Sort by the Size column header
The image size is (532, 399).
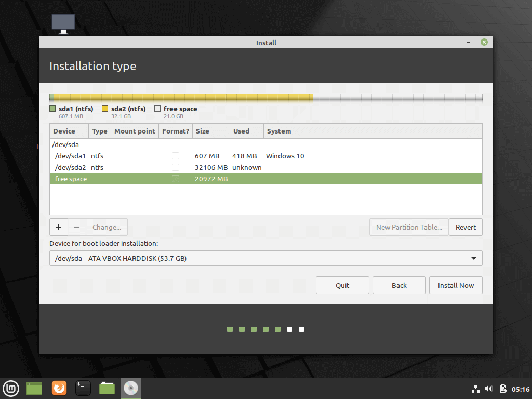pos(210,131)
